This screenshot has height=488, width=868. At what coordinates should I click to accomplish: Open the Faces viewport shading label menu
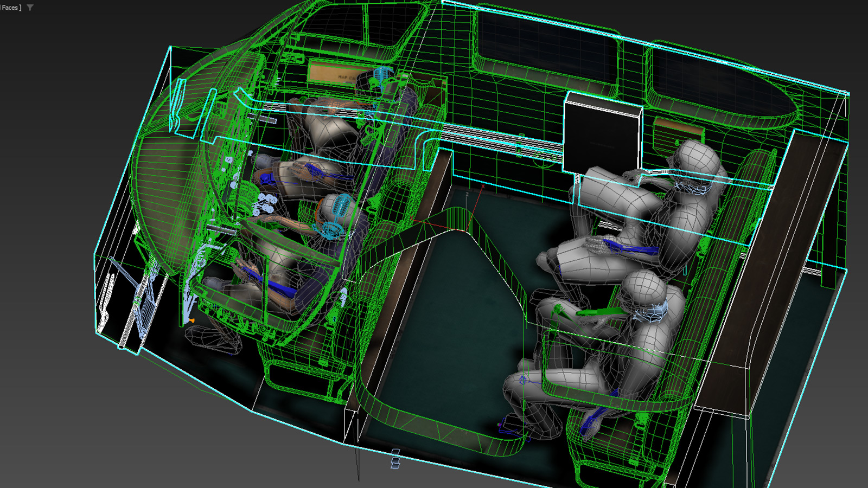[x=11, y=8]
